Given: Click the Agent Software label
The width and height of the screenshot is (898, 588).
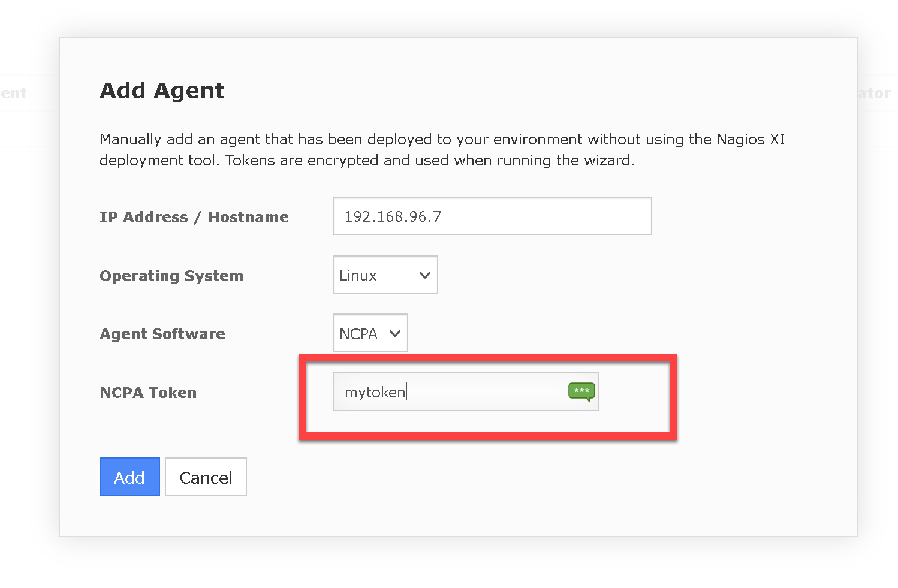Looking at the screenshot, I should point(162,334).
